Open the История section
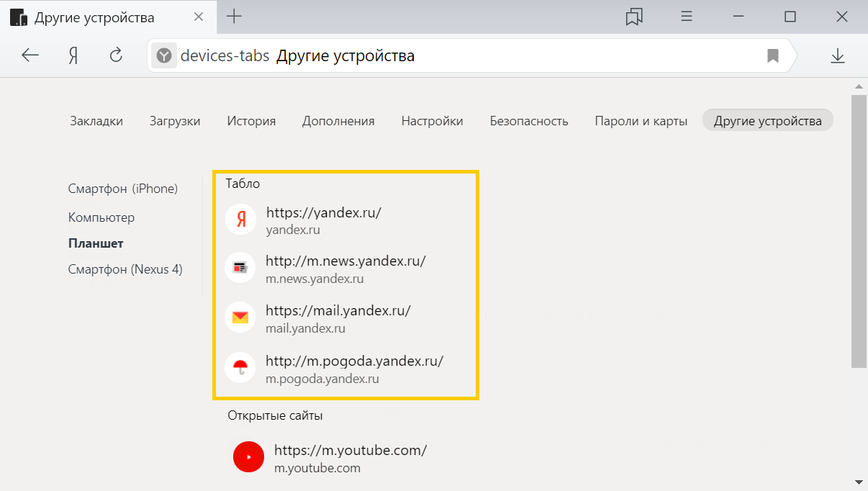868x491 pixels. pos(251,121)
